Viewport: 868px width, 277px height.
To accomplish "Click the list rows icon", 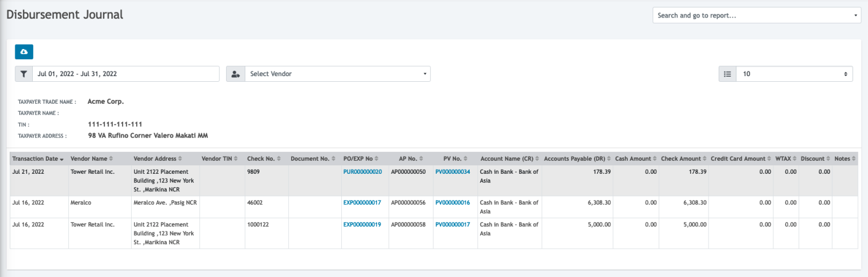I will click(x=727, y=74).
